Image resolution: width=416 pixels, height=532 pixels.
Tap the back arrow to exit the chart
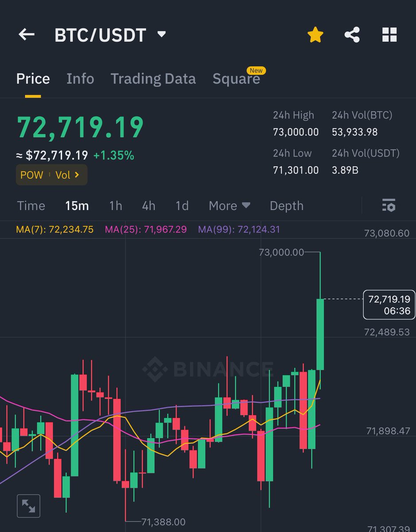point(26,35)
